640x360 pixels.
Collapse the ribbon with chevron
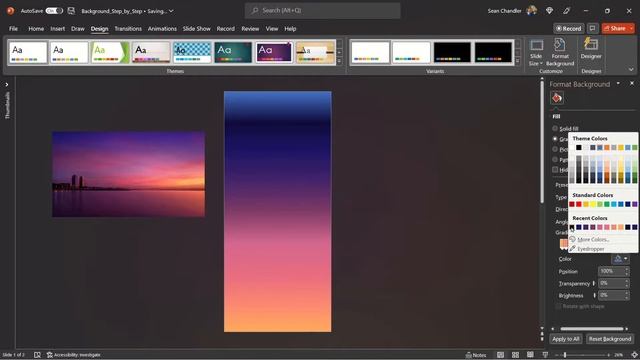click(631, 69)
